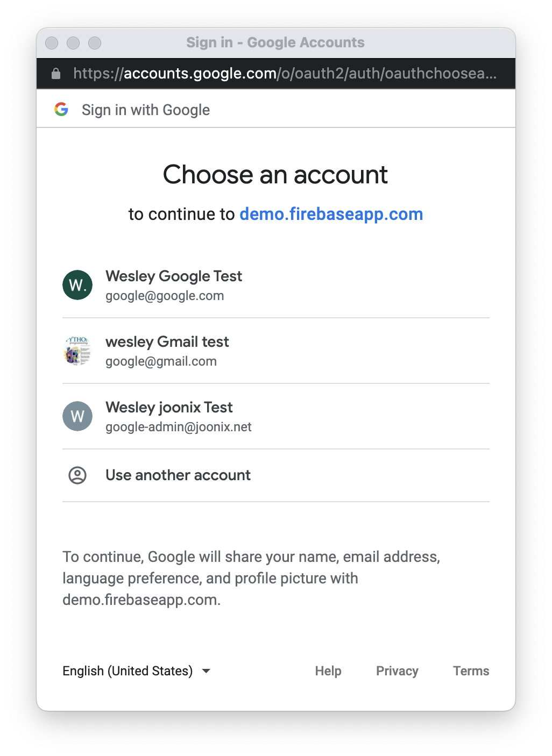
Task: Open the demo.firebaseapp.com link
Action: pyautogui.click(x=331, y=214)
